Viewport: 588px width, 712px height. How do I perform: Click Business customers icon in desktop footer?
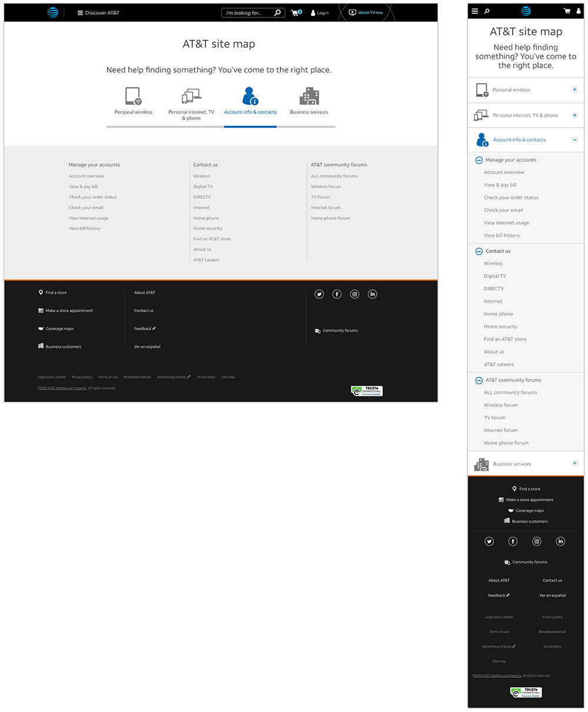click(41, 346)
